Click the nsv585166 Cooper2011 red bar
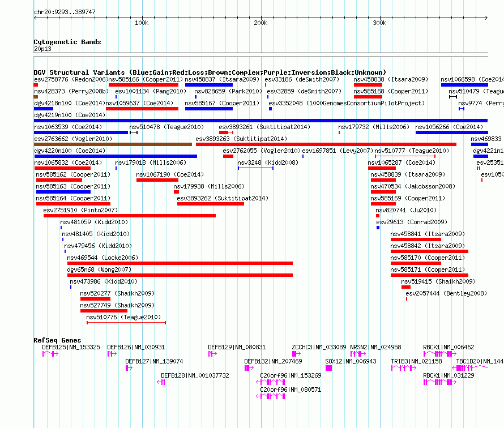 (x=143, y=85)
